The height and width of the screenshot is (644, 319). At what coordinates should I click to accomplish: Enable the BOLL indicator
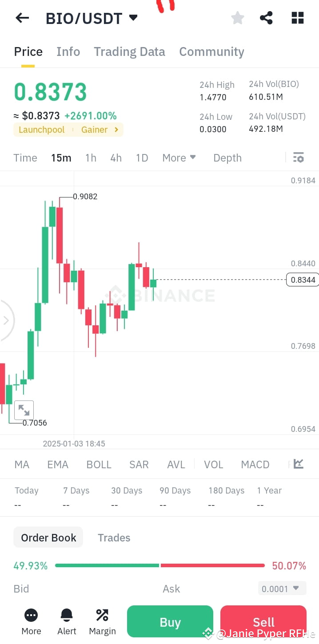[x=99, y=464]
